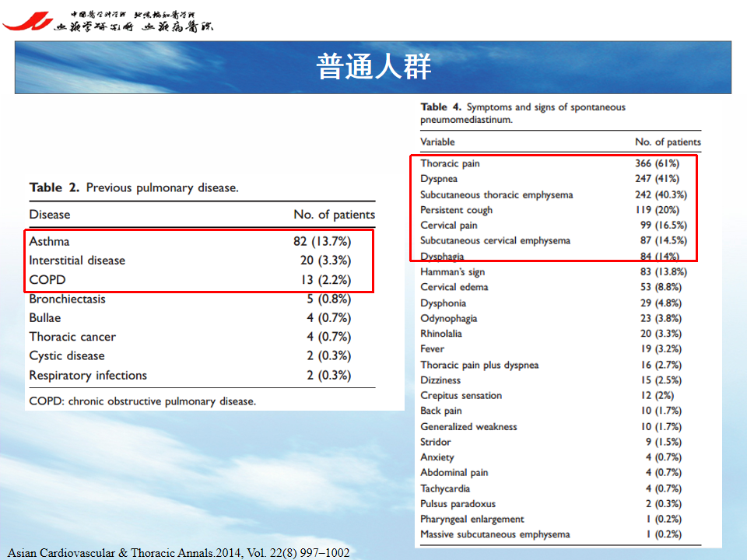Viewport: 747px width, 560px height.
Task: Click the 'Variable' column header
Action: click(x=437, y=142)
